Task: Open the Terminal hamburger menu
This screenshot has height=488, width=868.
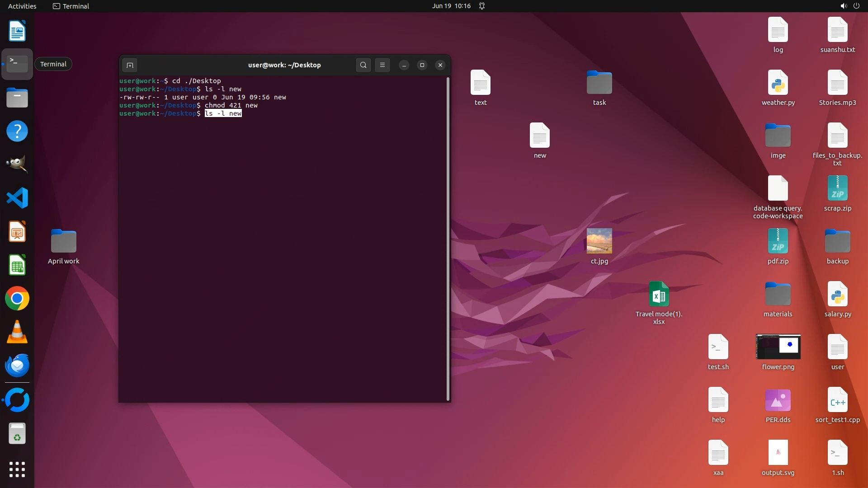Action: [x=382, y=65]
